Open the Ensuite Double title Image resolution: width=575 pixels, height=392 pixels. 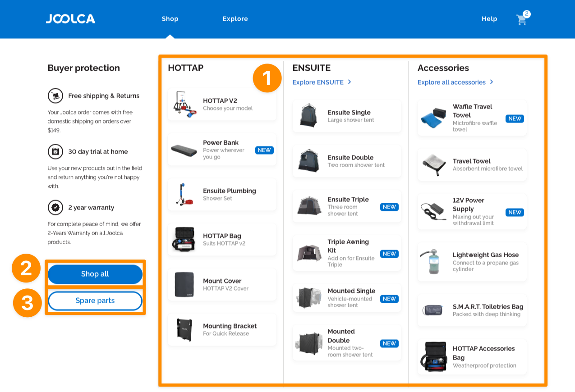(350, 157)
